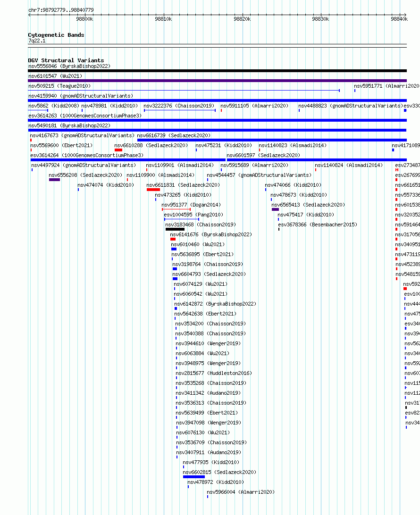Open nsv478981 (Kidd2010) variant entry
The height and width of the screenshot is (515, 420).
(109, 106)
